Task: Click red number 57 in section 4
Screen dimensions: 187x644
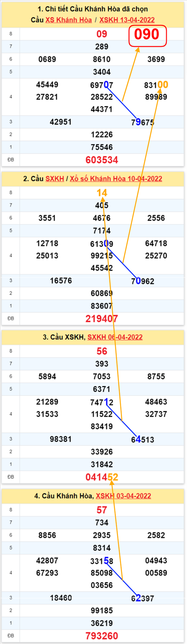Action: coord(102,510)
